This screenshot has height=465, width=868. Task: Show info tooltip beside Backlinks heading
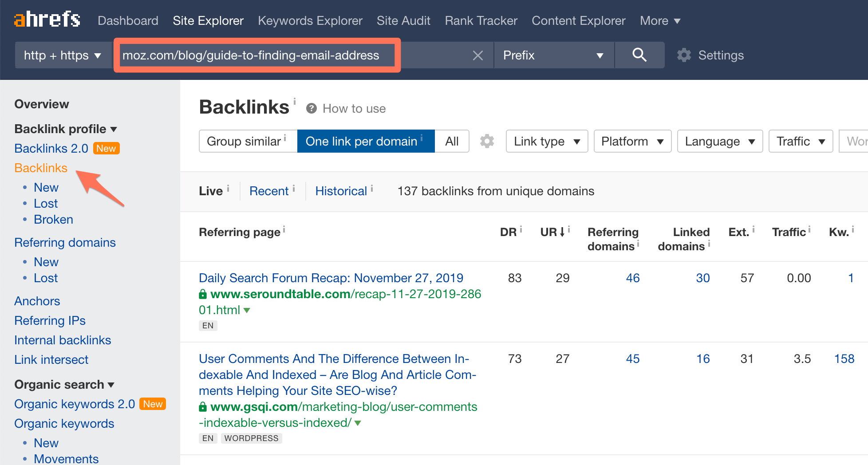click(295, 102)
